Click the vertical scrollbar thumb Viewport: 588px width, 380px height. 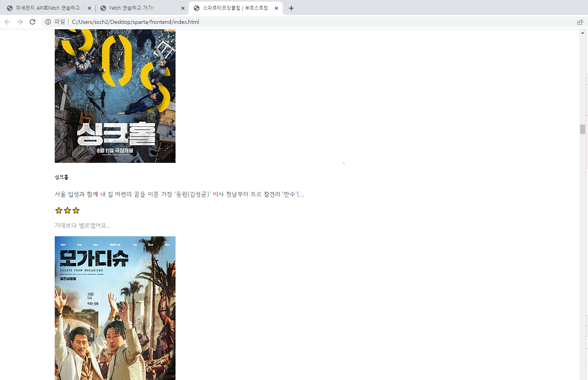click(583, 129)
